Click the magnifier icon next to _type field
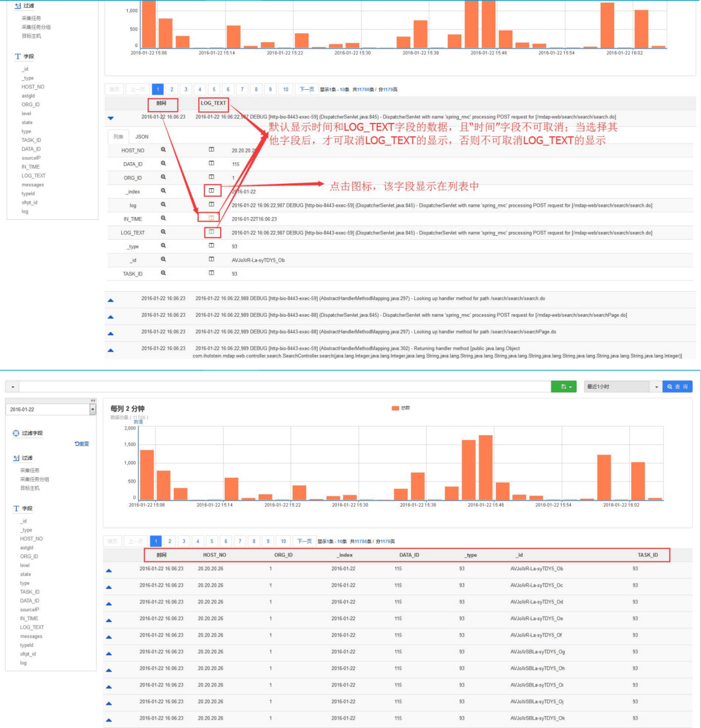The image size is (701, 728). point(163,246)
